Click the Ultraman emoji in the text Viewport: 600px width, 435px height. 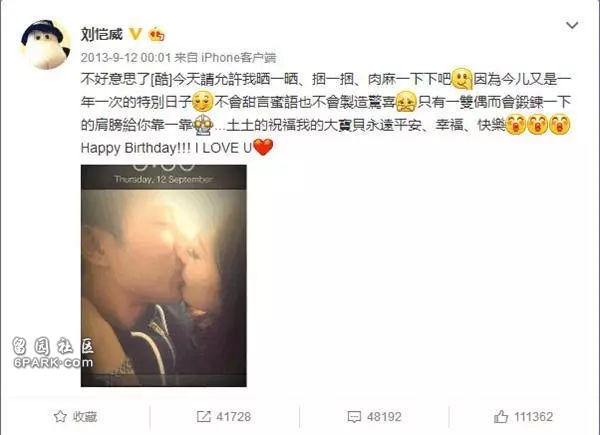(x=203, y=125)
